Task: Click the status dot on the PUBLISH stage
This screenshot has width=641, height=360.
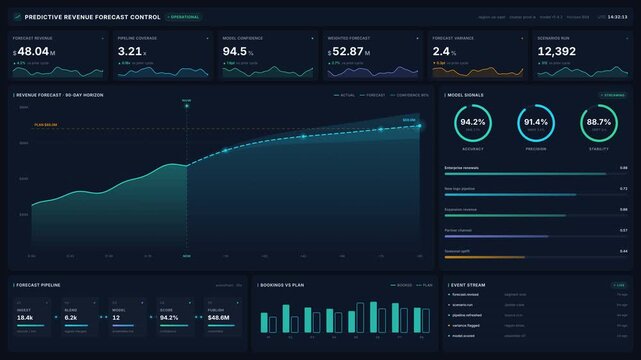Action: coord(238,303)
